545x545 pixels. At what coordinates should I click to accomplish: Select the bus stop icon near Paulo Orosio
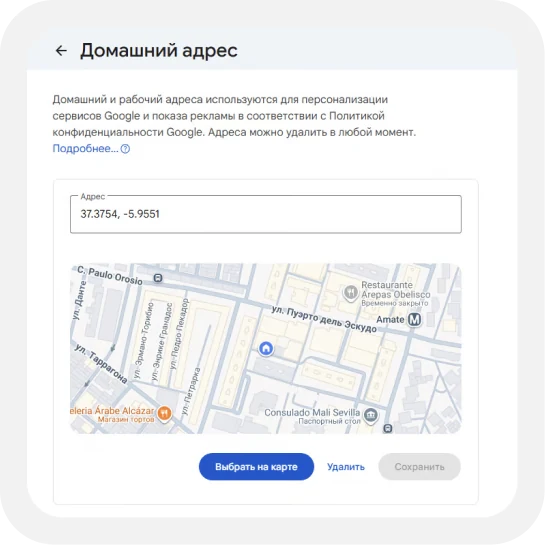158,278
